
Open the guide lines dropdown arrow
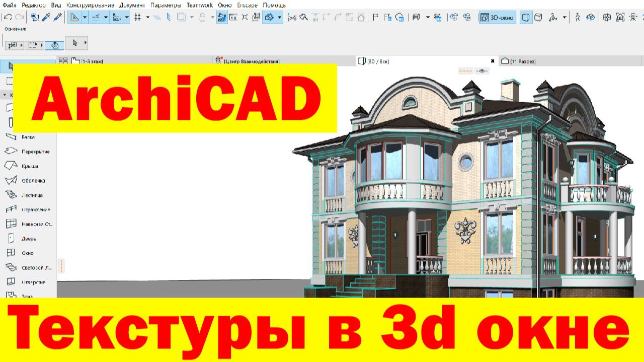tap(85, 17)
